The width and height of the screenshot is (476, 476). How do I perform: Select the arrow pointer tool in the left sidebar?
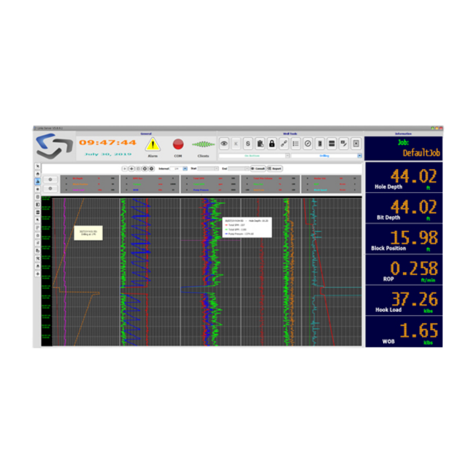click(x=38, y=165)
